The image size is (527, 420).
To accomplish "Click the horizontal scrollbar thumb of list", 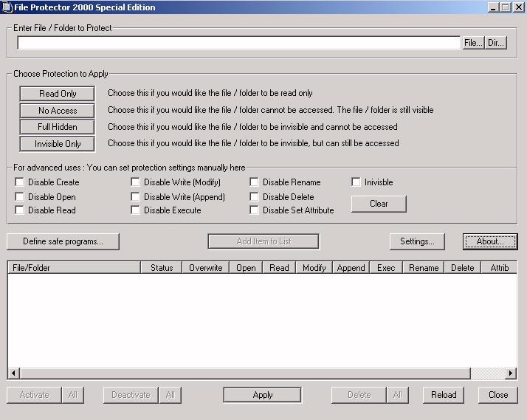I will [x=245, y=373].
